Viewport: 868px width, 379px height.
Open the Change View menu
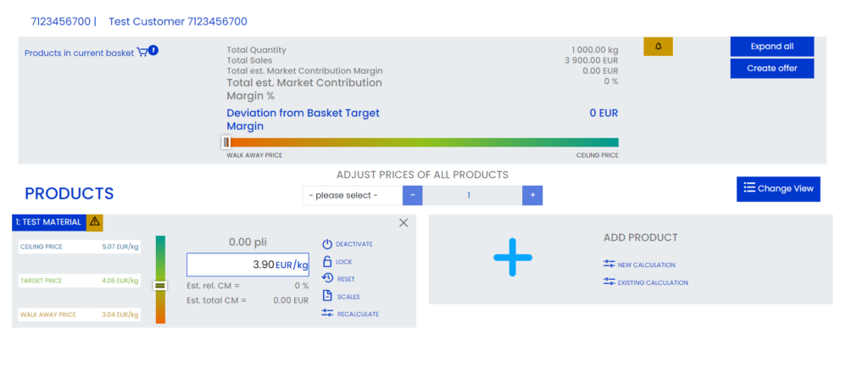tap(778, 189)
